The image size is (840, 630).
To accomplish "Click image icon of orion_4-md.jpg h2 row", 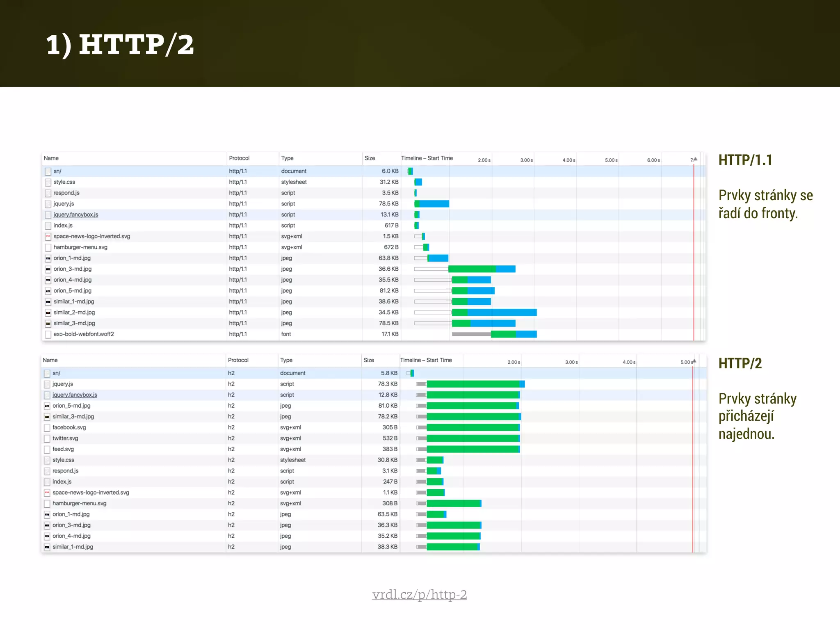I will click(x=47, y=536).
